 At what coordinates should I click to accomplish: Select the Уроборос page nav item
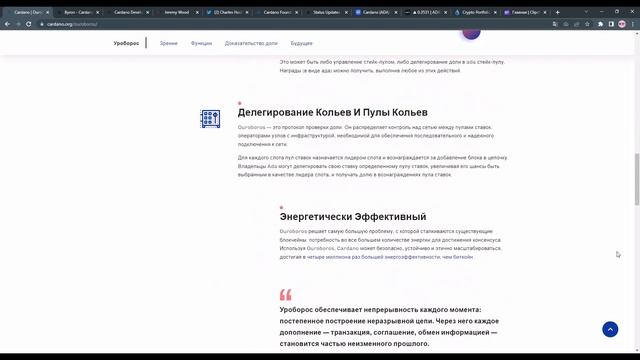(126, 43)
